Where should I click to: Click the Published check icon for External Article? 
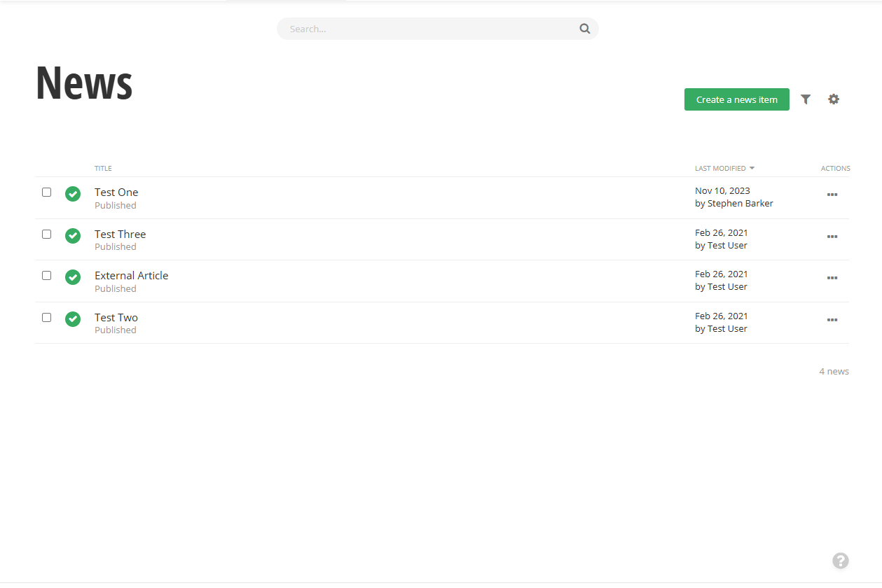click(73, 277)
